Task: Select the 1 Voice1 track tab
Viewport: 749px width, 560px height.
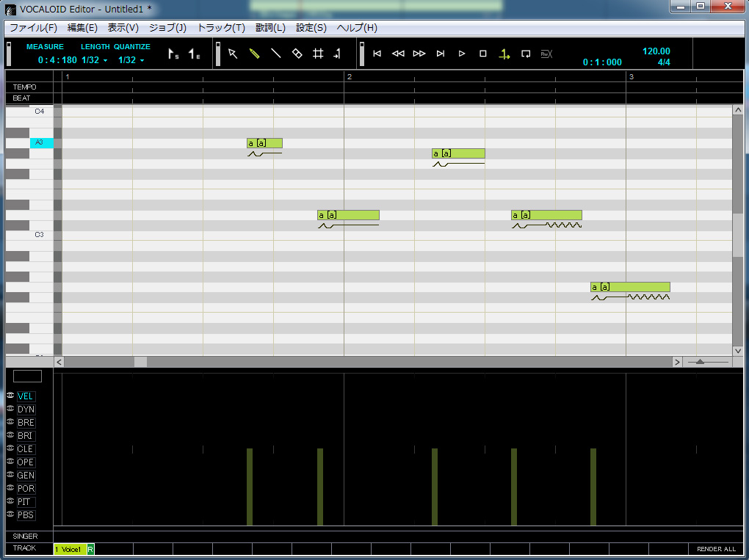Action: click(70, 550)
